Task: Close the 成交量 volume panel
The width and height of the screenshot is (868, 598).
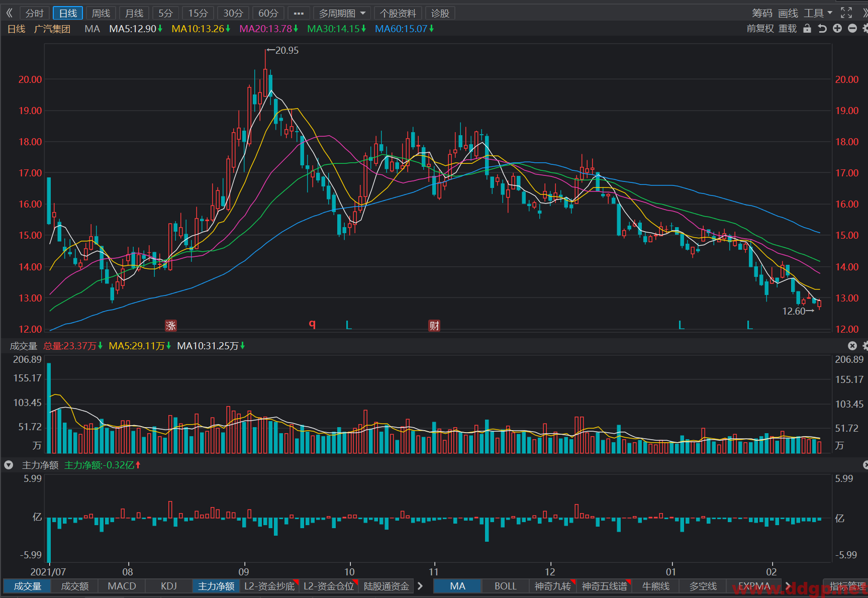Action: (x=852, y=346)
